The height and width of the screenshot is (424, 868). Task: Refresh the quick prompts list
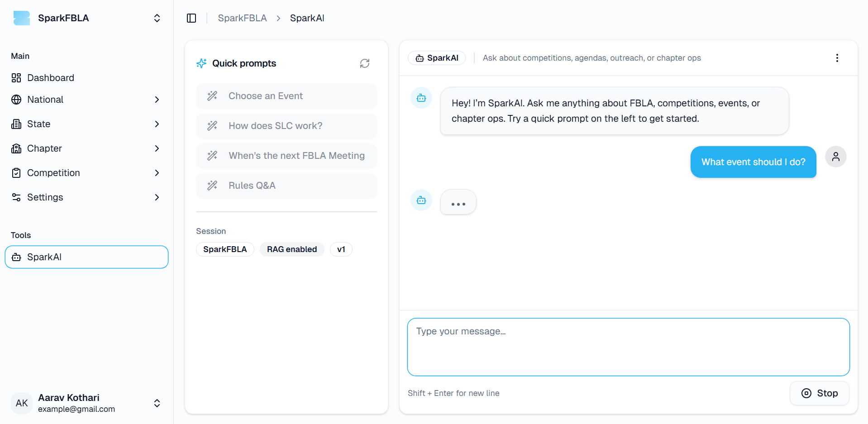[365, 63]
